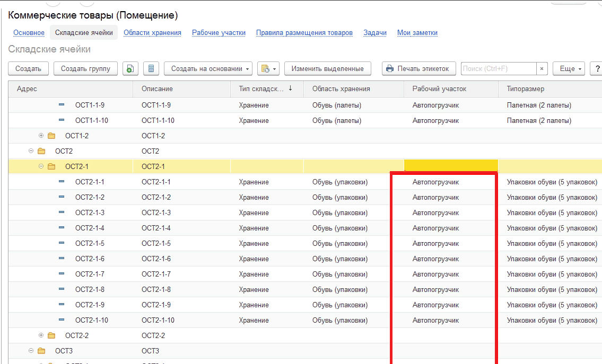This screenshot has height=364, width=602.
Task: Expand the ОСТ2-2 group node
Action: pyautogui.click(x=41, y=335)
